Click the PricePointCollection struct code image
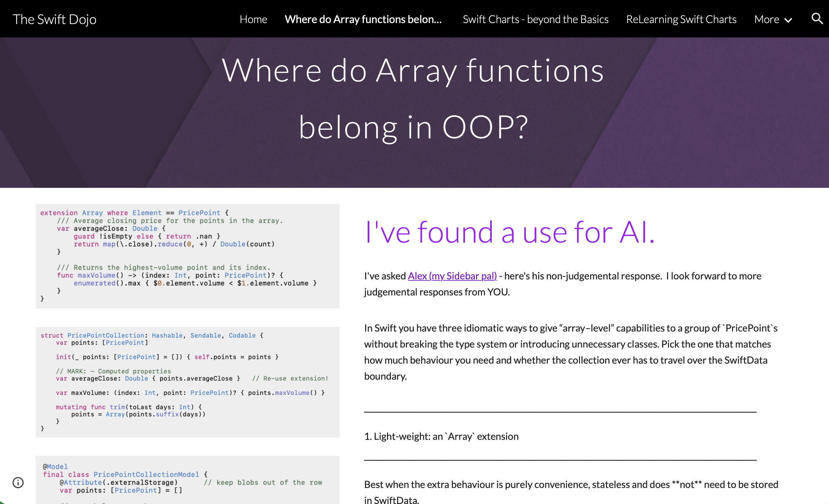 click(187, 382)
